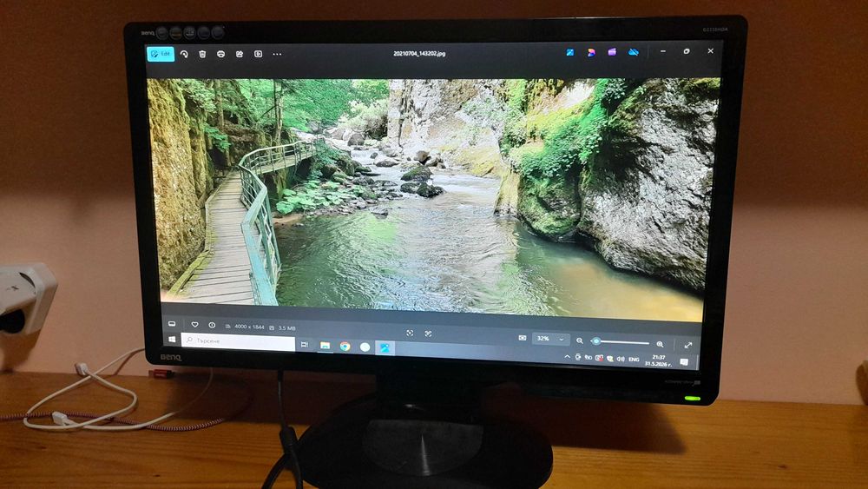Open the taskbar clock showing 21:37
This screenshot has height=489, width=868.
658,360
